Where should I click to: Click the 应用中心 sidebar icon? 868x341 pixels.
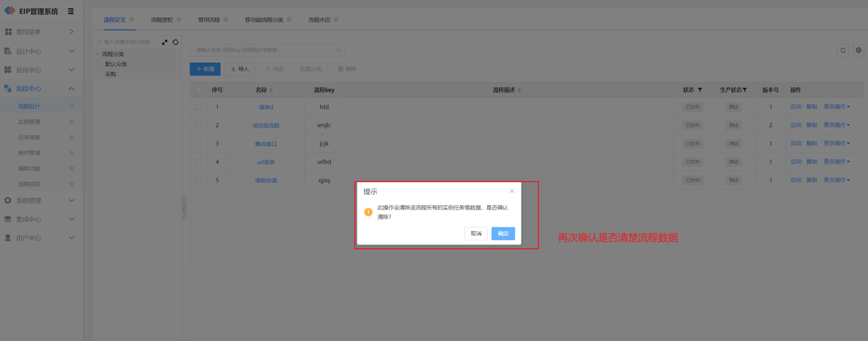click(x=8, y=70)
